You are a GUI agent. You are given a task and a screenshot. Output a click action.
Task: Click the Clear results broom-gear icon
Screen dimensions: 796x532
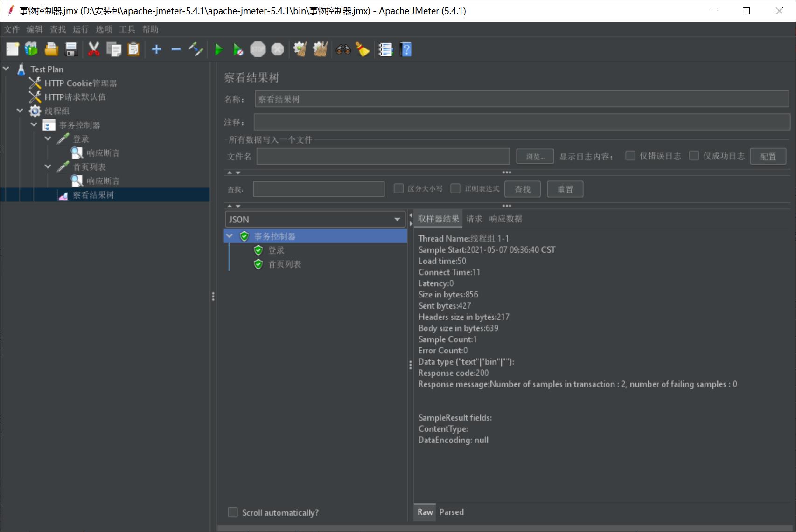pyautogui.click(x=300, y=49)
